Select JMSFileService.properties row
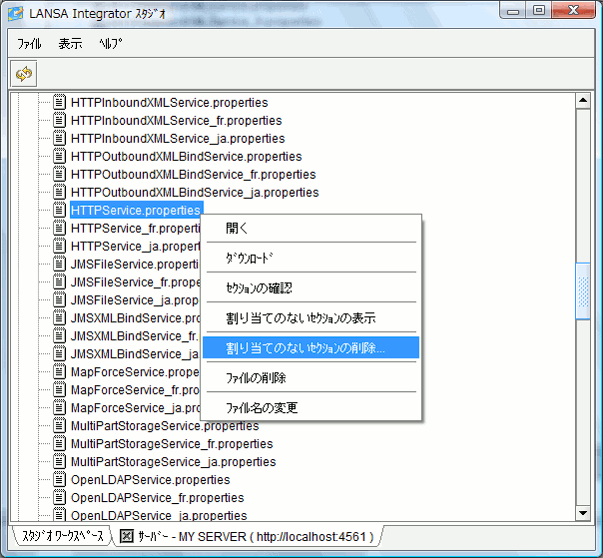This screenshot has width=603, height=558. pos(135,264)
